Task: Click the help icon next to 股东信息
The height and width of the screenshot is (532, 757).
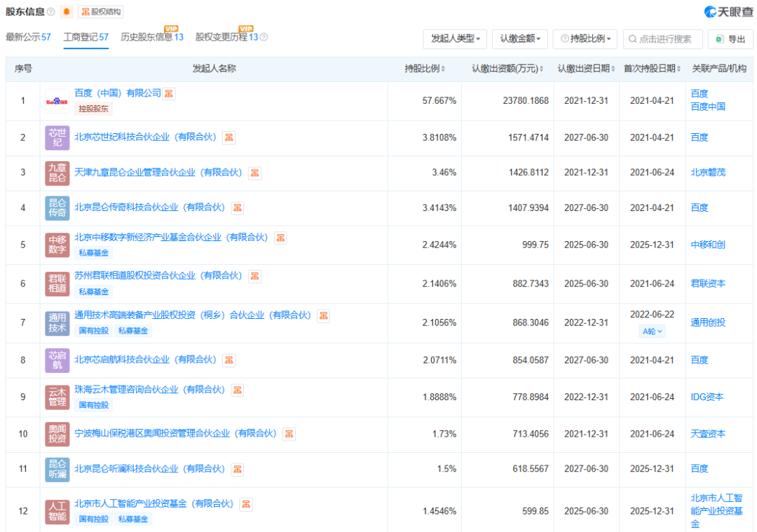Action: (x=51, y=12)
